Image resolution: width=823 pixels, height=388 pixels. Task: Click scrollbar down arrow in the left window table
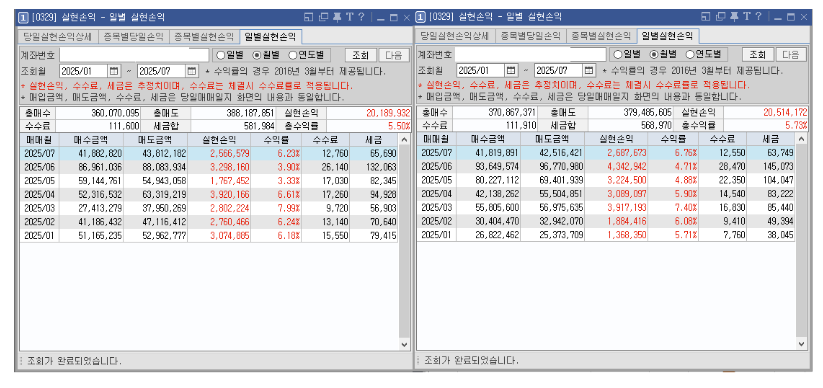point(404,344)
